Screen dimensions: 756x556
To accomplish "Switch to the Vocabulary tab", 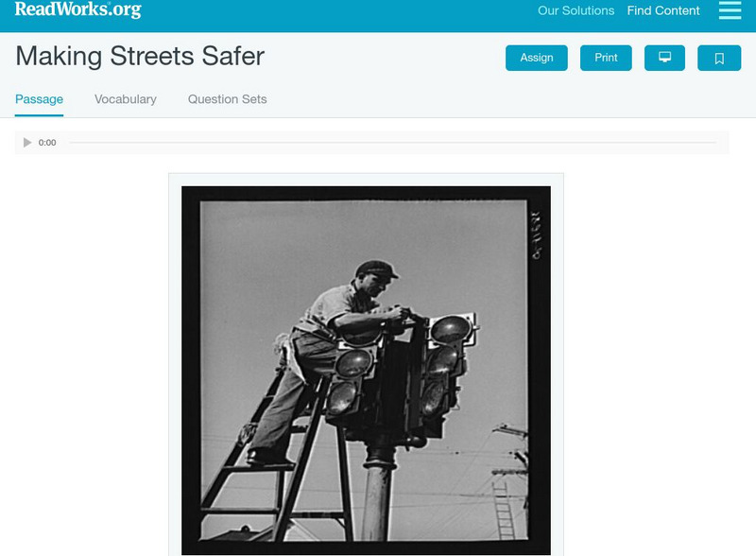I will point(126,99).
